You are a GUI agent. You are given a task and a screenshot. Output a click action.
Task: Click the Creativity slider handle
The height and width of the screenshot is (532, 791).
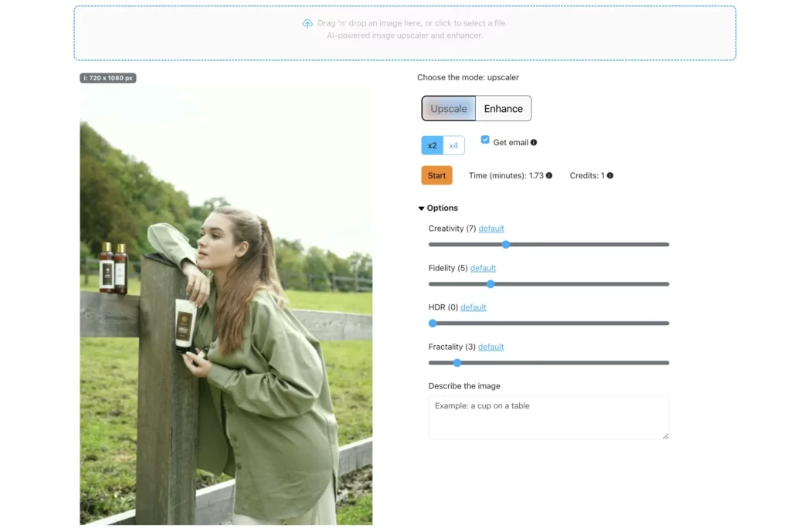coord(506,244)
